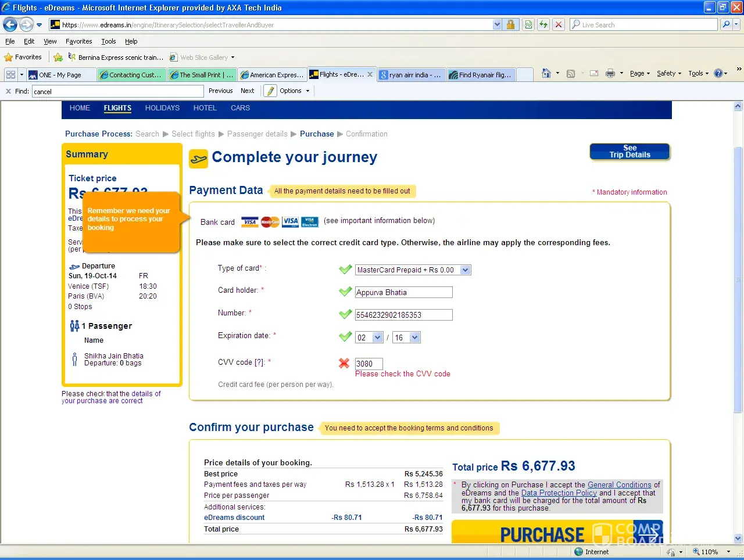Viewport: 744px width, 560px height.
Task: Switch to the ONE - My Page tab
Action: coord(60,75)
